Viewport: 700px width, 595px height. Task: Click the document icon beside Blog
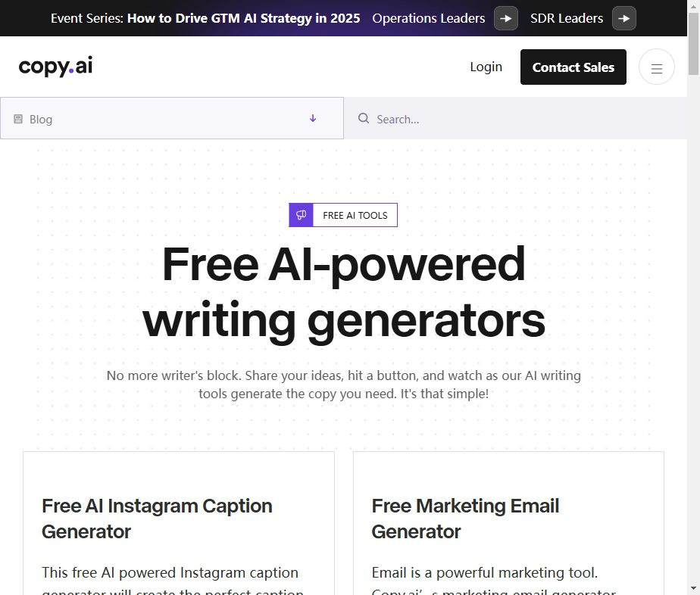point(17,118)
